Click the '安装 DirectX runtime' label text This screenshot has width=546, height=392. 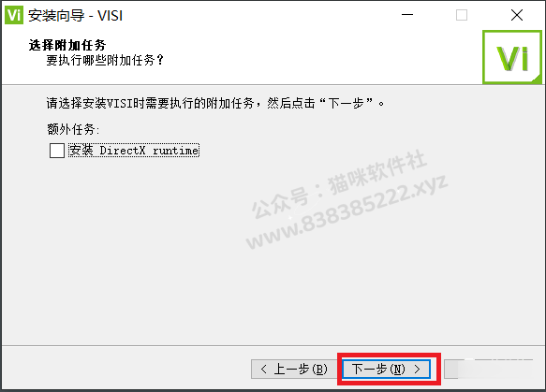tap(134, 151)
